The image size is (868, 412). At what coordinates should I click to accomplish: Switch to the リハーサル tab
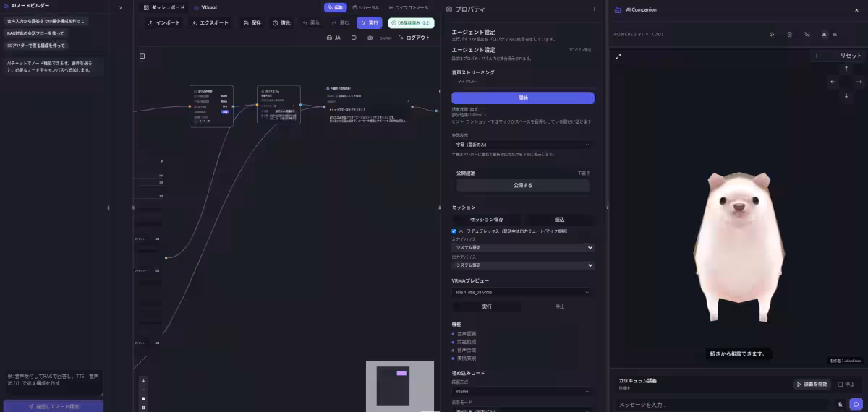(x=365, y=7)
